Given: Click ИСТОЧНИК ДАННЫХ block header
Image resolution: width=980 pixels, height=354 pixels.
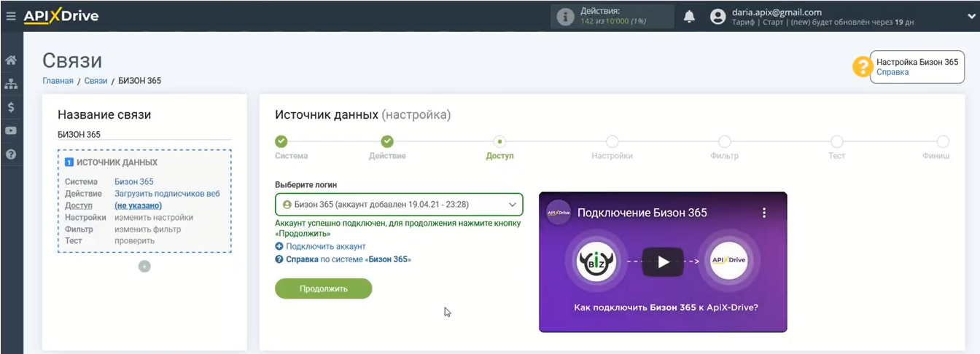Looking at the screenshot, I should click(x=117, y=162).
